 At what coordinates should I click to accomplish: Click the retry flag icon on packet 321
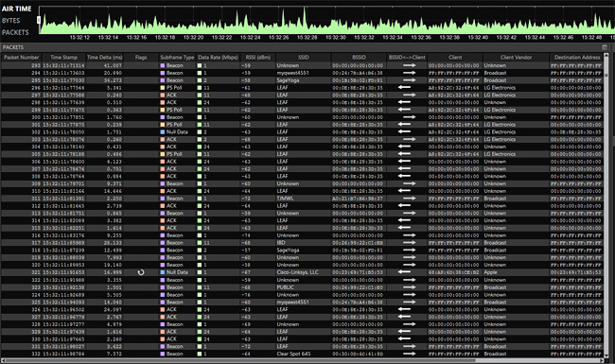141,272
